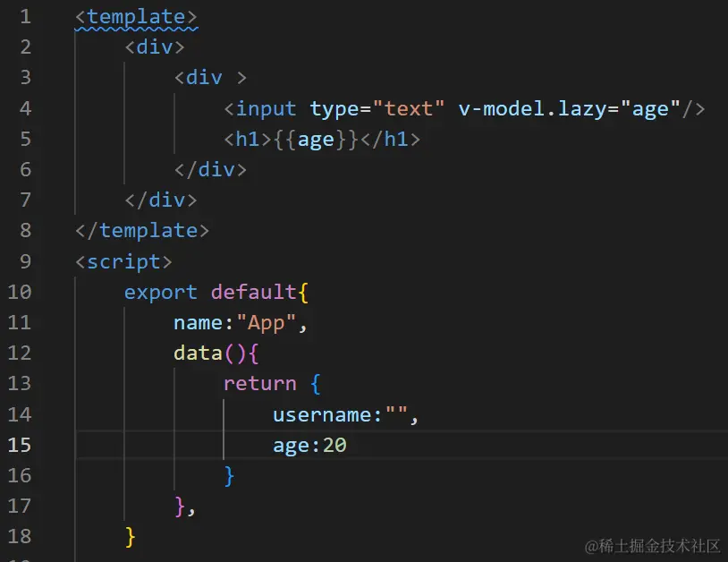Image resolution: width=728 pixels, height=562 pixels.
Task: Click the empty string value after username
Action: pos(396,411)
